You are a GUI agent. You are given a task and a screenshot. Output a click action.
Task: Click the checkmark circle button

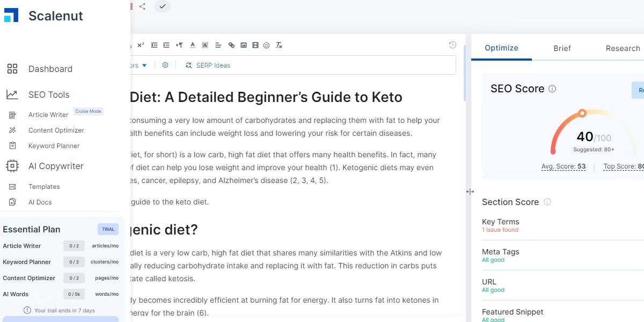coord(163,6)
